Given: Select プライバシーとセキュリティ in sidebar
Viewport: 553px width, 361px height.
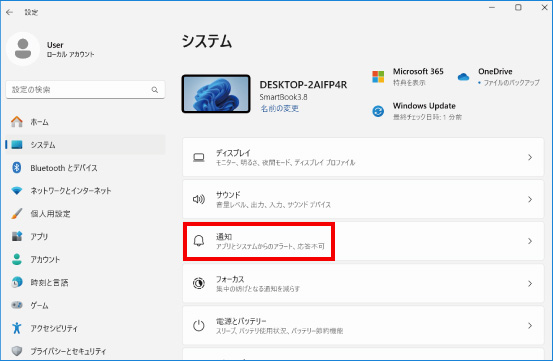Looking at the screenshot, I should coord(85,351).
